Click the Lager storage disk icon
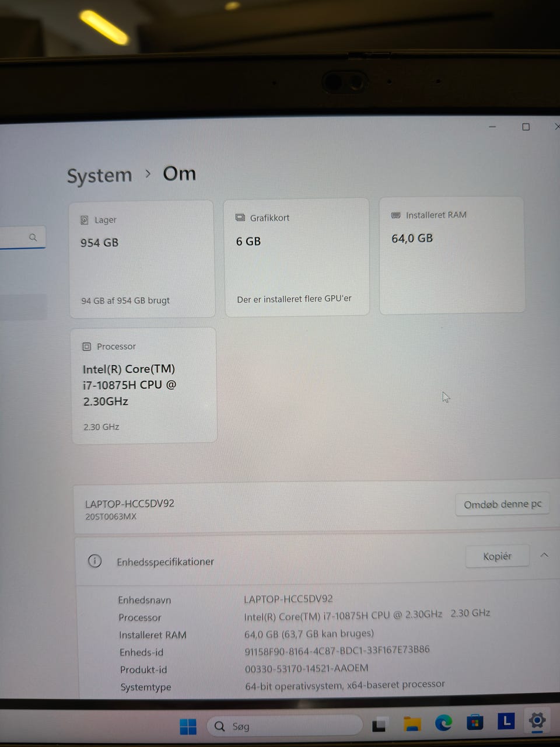The height and width of the screenshot is (747, 560). (x=85, y=220)
